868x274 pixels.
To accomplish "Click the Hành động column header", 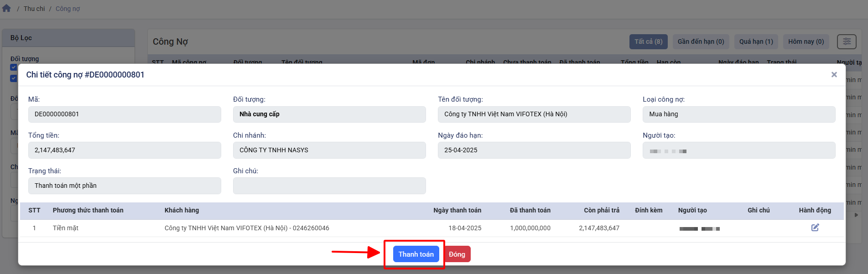I will click(815, 210).
